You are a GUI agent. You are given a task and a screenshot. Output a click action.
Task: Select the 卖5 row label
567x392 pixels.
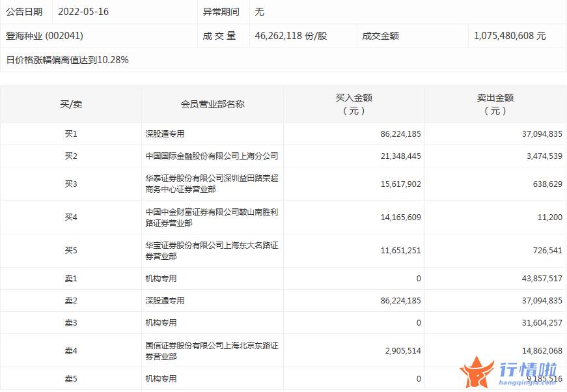(71, 378)
